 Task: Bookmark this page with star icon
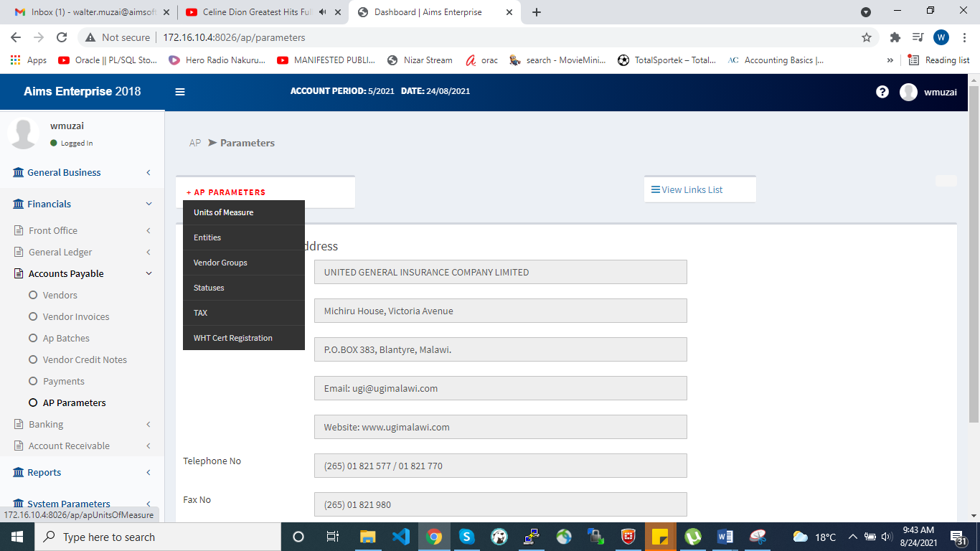[867, 37]
